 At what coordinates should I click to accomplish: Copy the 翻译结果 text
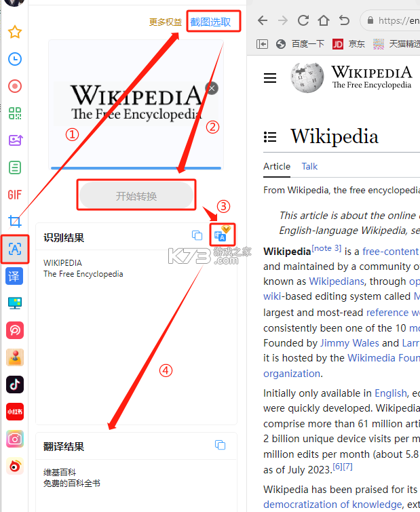coord(220,444)
